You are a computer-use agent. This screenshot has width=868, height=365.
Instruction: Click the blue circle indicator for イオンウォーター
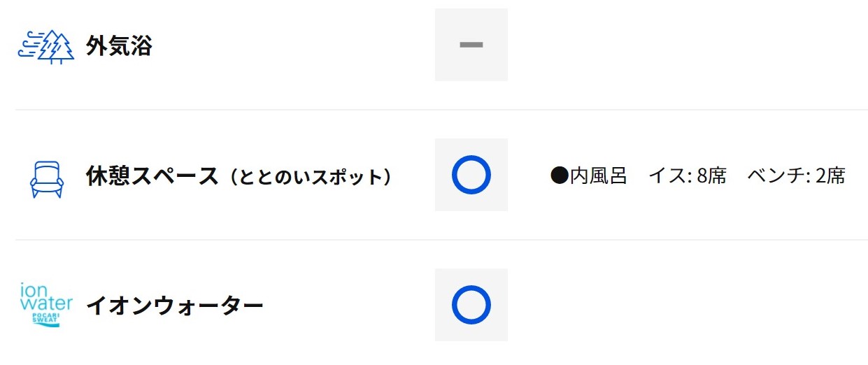[471, 305]
